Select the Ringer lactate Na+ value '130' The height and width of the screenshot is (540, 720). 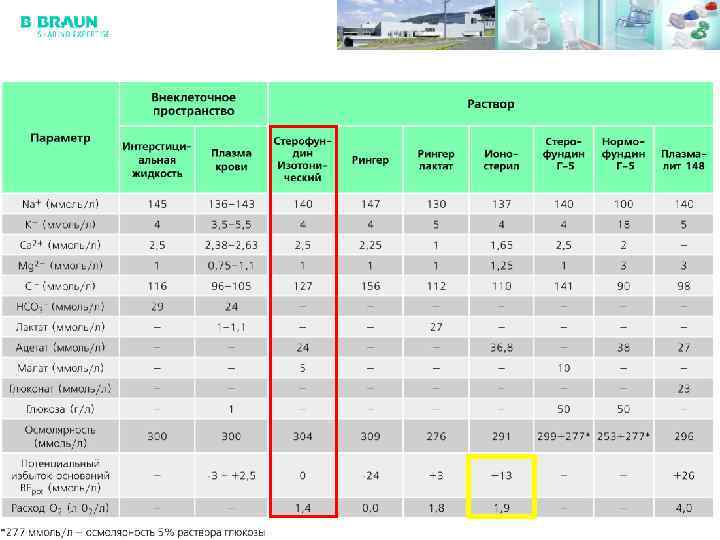point(436,204)
